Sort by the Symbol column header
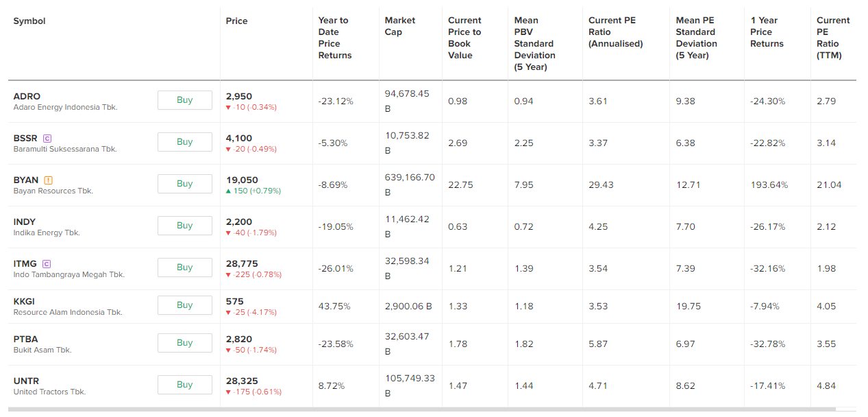The width and height of the screenshot is (868, 417). pos(29,21)
